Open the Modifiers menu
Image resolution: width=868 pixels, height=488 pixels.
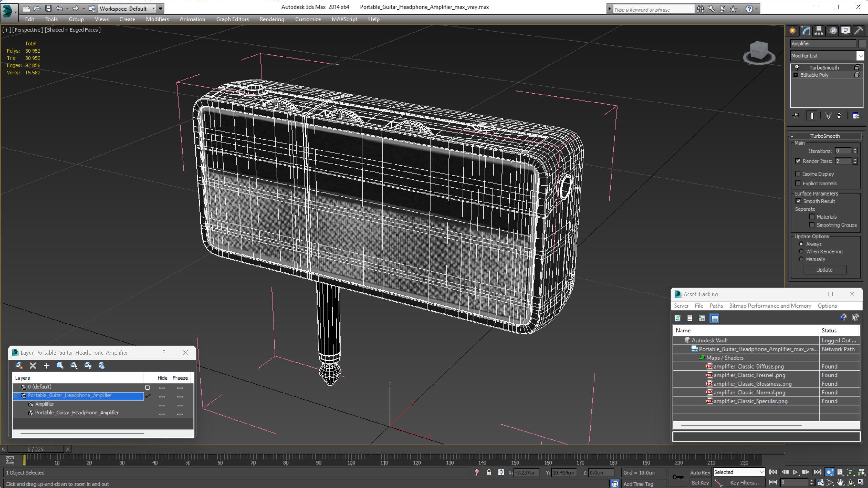157,19
